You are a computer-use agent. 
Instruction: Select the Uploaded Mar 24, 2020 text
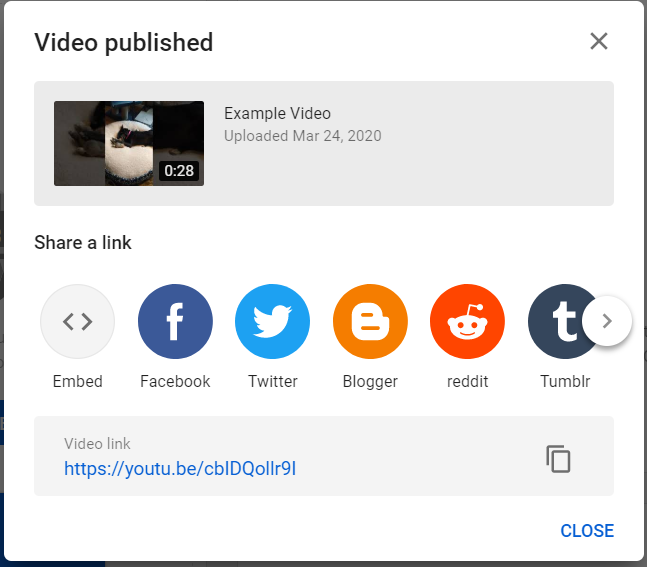[x=302, y=136]
